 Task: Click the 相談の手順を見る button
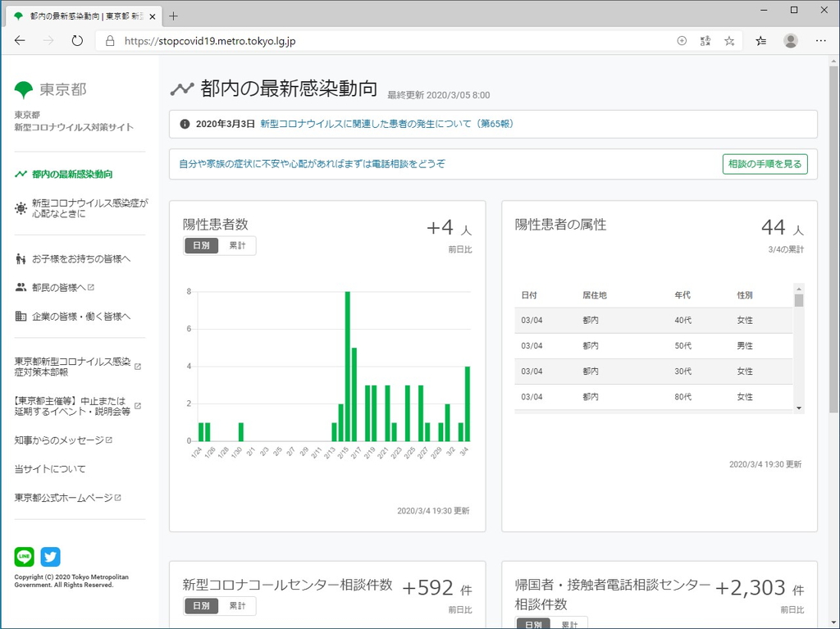click(765, 164)
